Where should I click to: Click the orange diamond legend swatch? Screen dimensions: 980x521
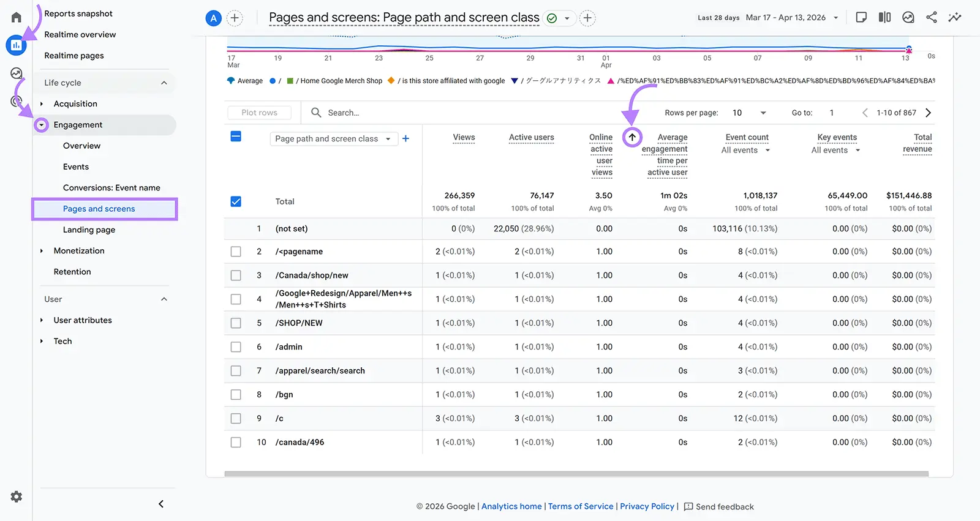(x=391, y=80)
